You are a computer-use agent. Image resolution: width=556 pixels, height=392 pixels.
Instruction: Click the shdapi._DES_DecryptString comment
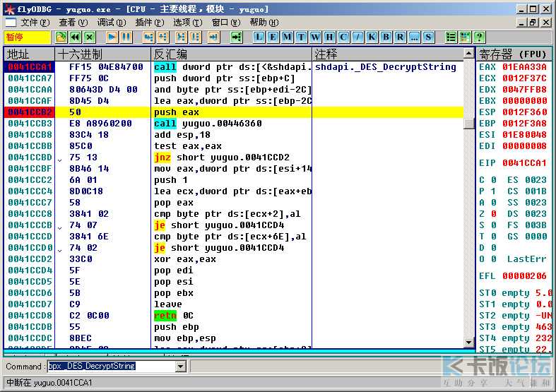point(386,67)
